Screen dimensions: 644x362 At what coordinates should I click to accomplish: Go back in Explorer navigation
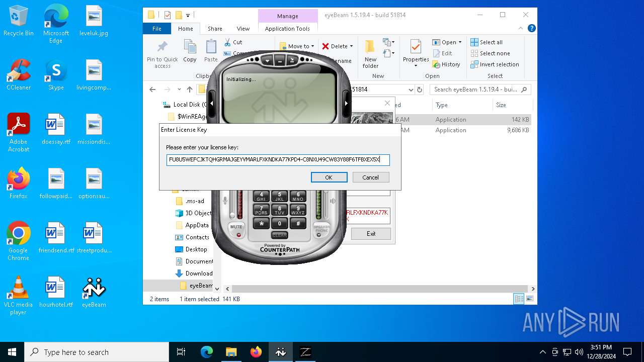point(153,89)
